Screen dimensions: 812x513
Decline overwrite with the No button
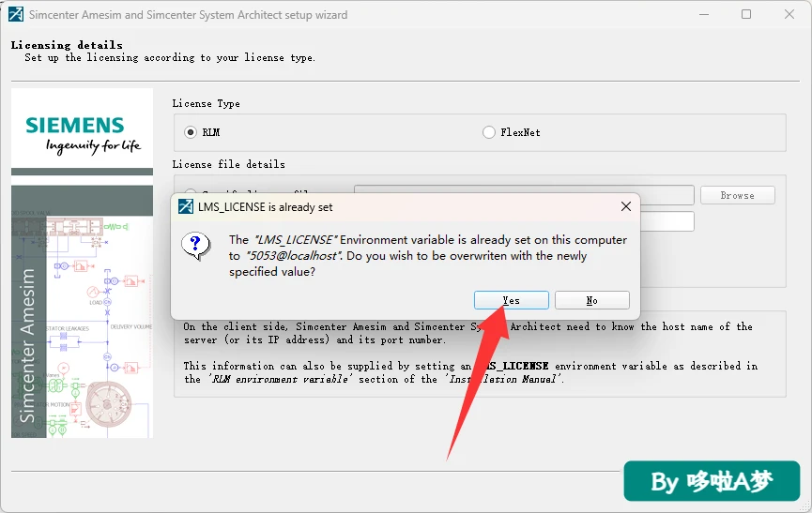pos(592,300)
